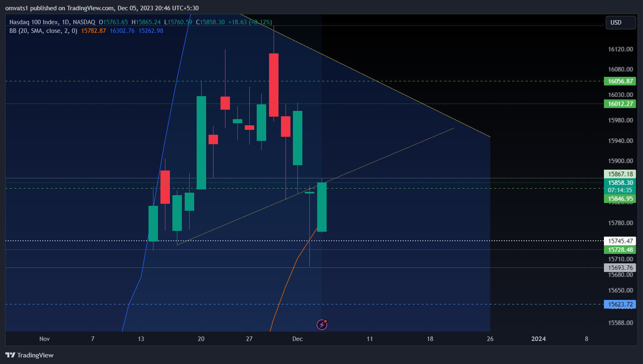
Task: Click the 15940.00 price scale value
Action: pyautogui.click(x=620, y=141)
